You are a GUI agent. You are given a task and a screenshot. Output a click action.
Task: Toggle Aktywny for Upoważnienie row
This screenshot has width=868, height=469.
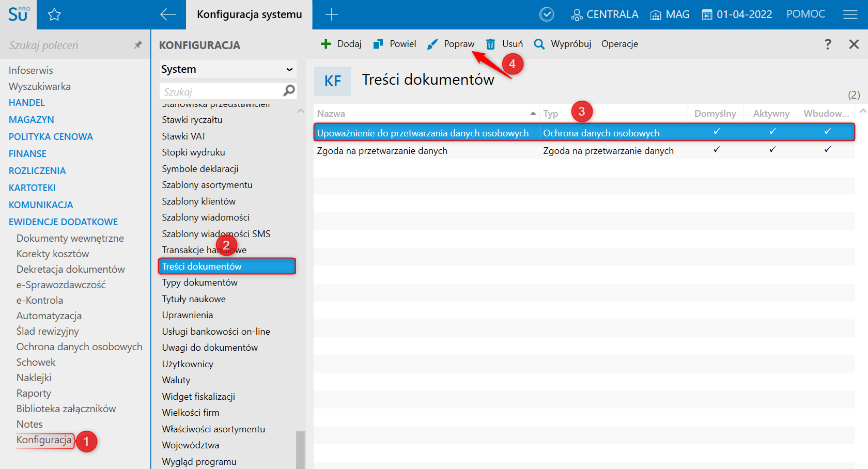pos(772,132)
